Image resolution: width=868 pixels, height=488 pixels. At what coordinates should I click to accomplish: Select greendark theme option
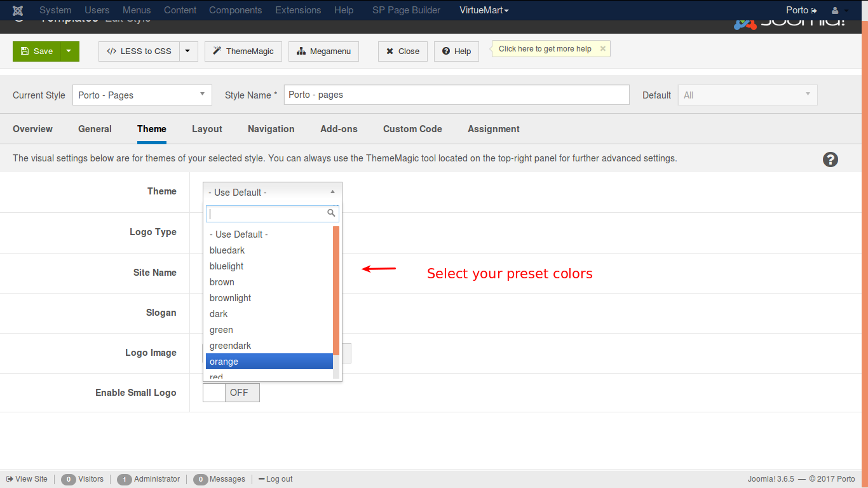269,346
